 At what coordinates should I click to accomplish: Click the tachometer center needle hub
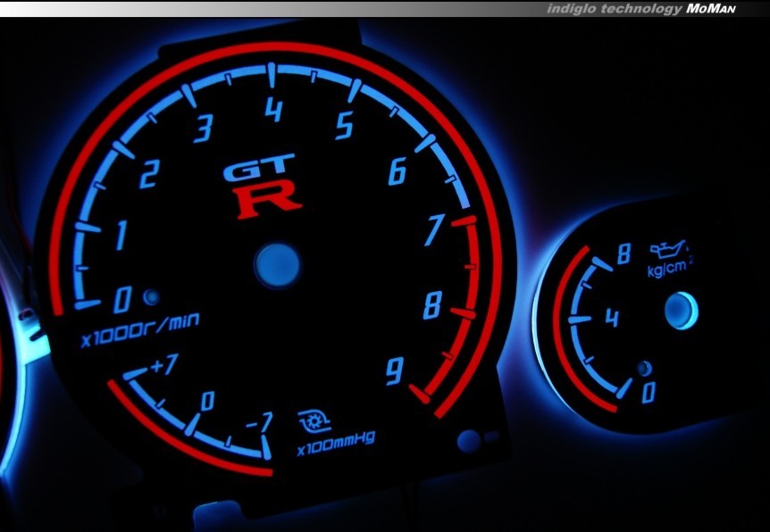click(277, 265)
